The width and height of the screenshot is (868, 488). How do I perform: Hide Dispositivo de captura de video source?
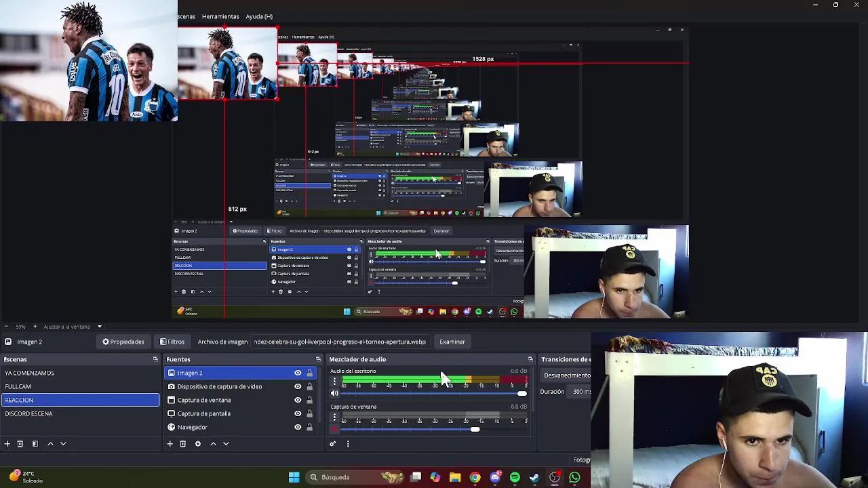click(298, 386)
